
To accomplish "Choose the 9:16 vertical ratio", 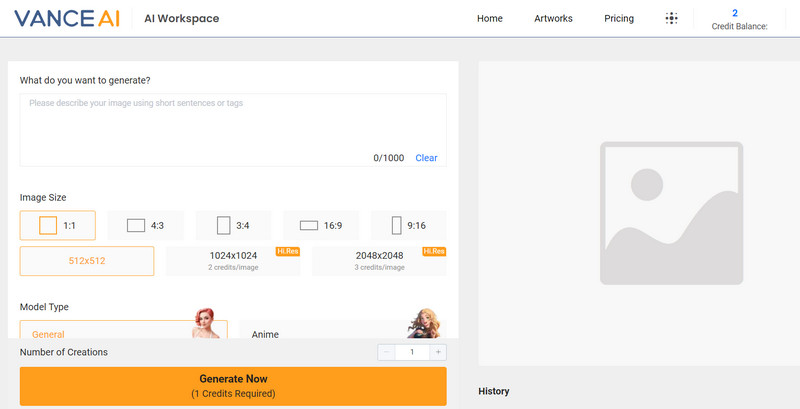I will coord(408,226).
